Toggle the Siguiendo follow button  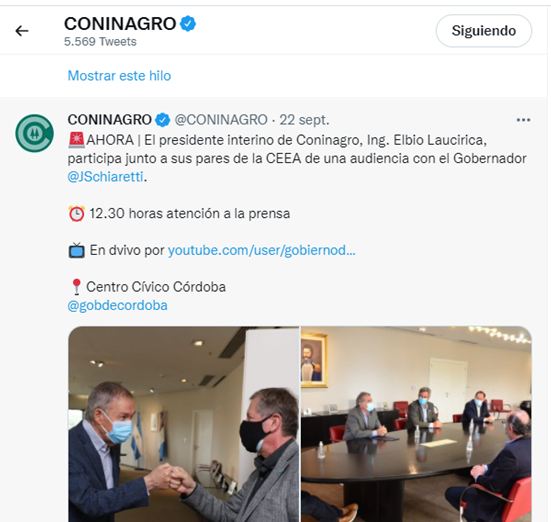click(x=484, y=31)
